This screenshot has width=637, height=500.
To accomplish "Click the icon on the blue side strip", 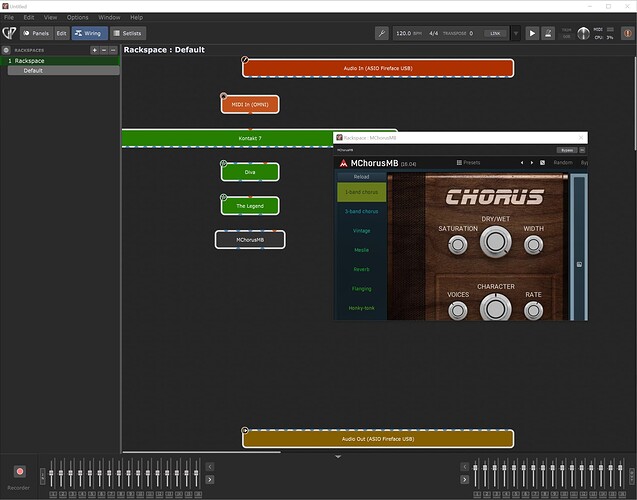I will [579, 264].
